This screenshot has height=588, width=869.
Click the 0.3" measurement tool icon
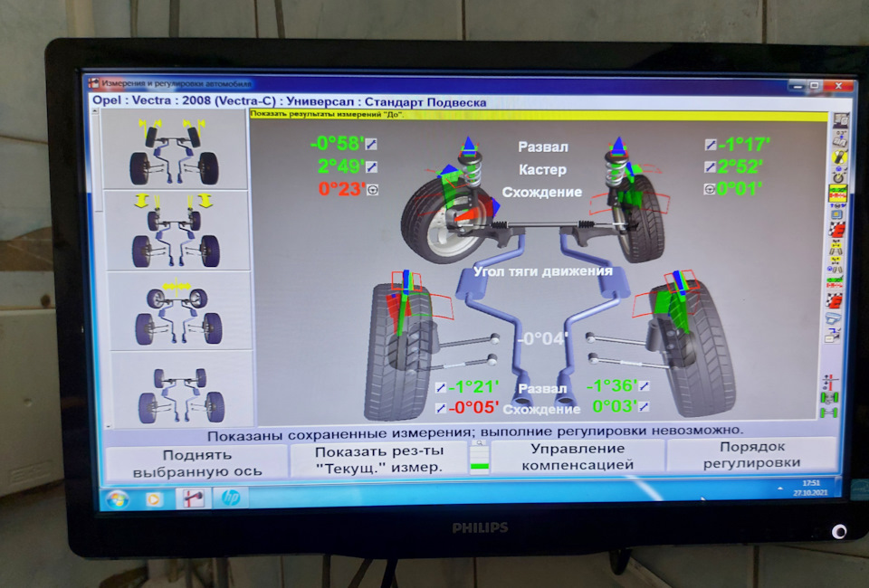(x=840, y=138)
